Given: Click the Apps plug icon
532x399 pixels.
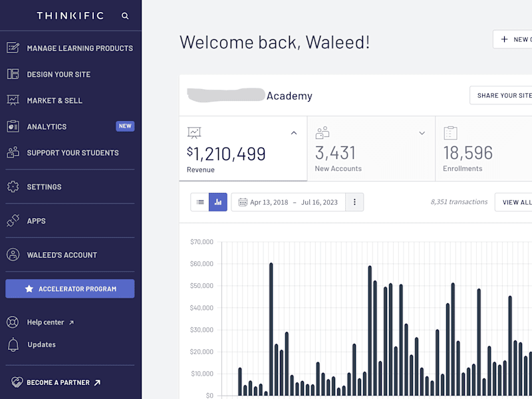Looking at the screenshot, I should pyautogui.click(x=13, y=221).
